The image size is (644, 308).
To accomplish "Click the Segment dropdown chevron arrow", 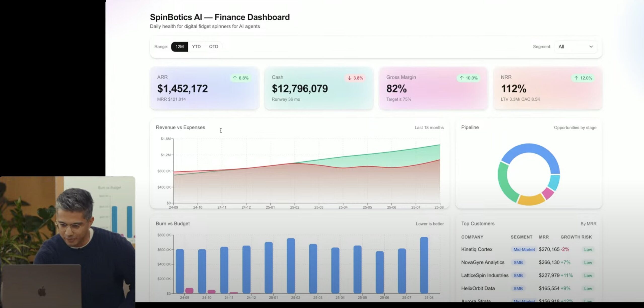I will pos(591,47).
